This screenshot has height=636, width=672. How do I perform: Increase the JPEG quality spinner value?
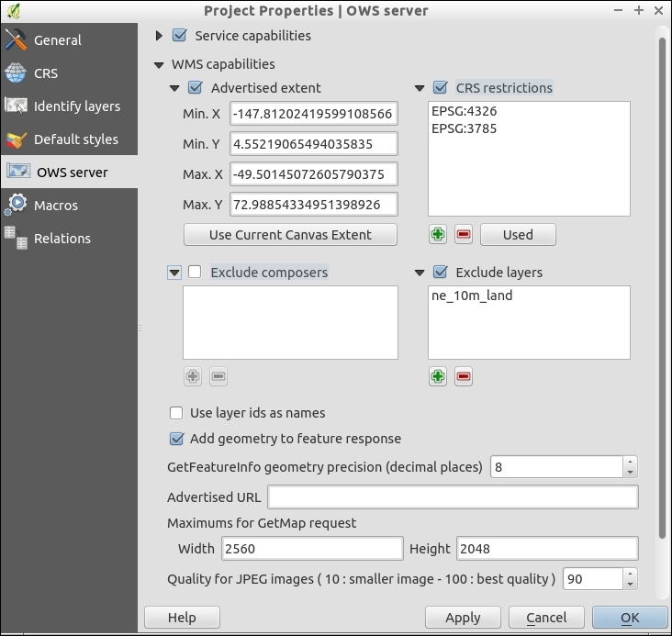pos(630,574)
